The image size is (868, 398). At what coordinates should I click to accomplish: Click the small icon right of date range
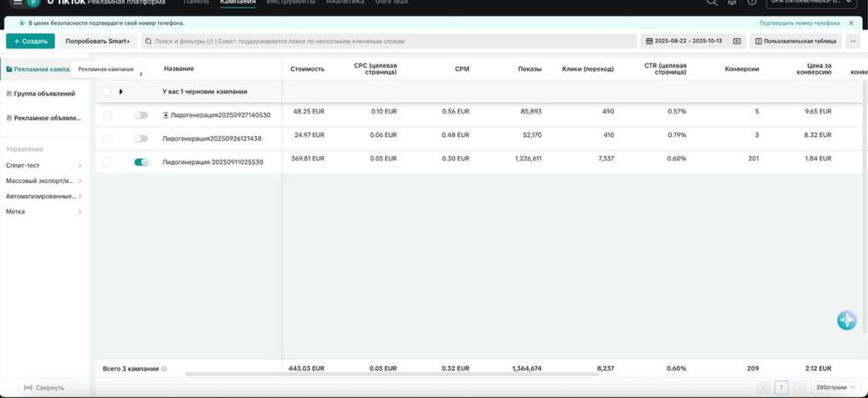coord(737,41)
